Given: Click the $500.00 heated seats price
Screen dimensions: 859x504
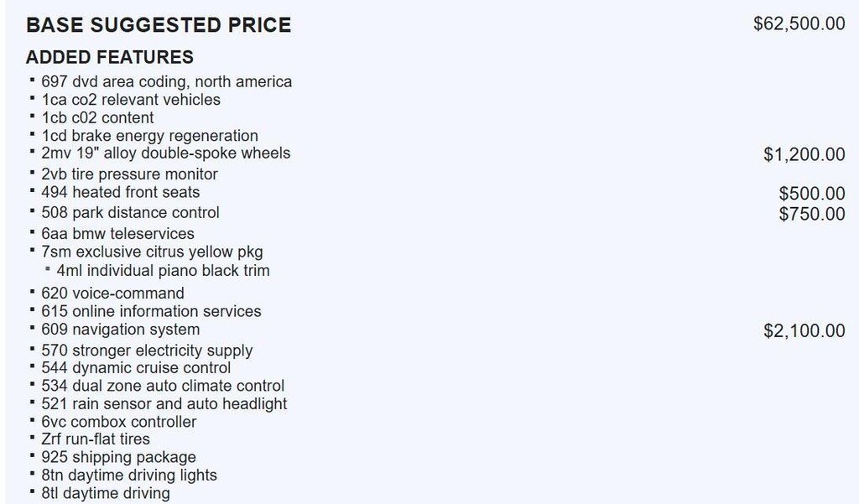Looking at the screenshot, I should click(811, 195).
